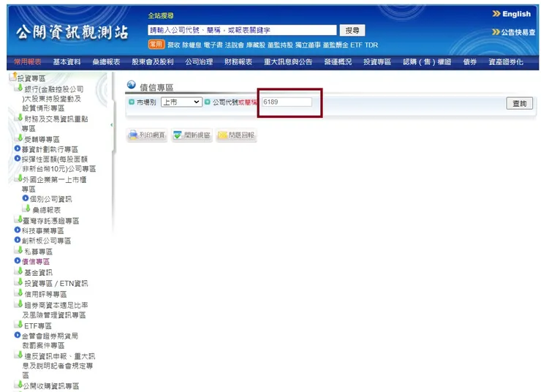
Task: Open the 董監持股 quick link
Action: pos(280,45)
